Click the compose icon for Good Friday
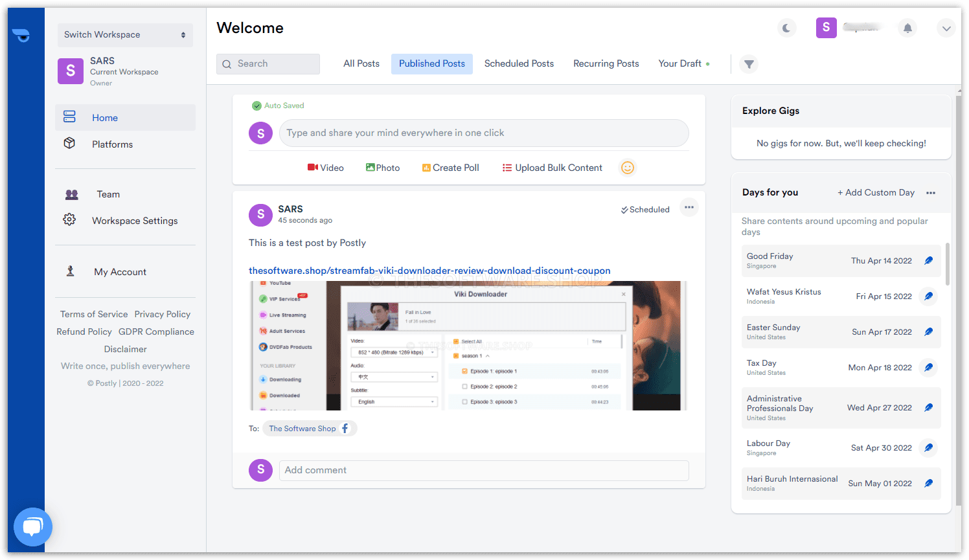 point(928,261)
